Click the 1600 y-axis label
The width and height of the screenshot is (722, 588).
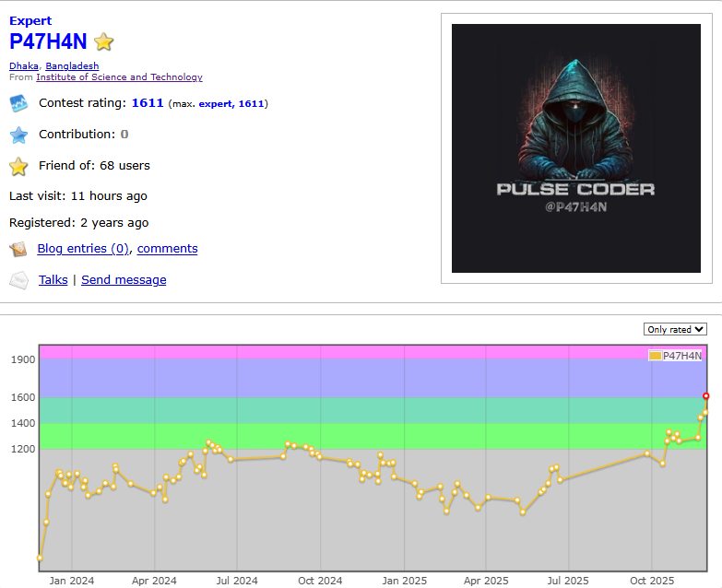[x=23, y=397]
